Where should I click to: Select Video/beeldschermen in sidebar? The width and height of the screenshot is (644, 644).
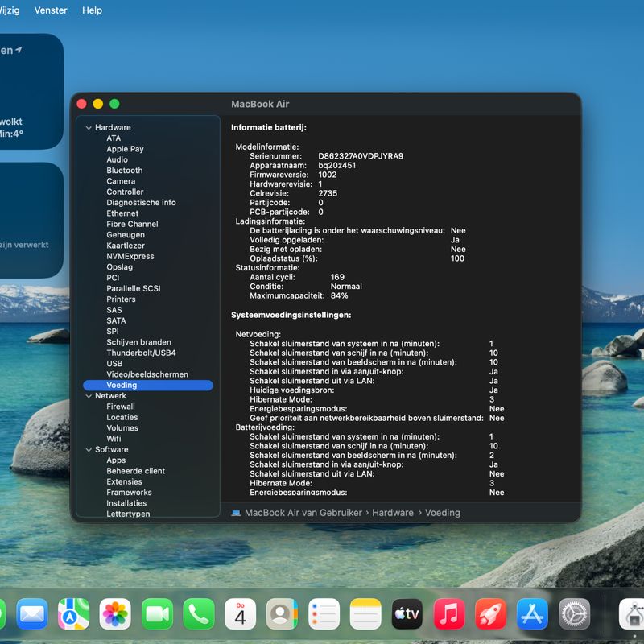147,374
